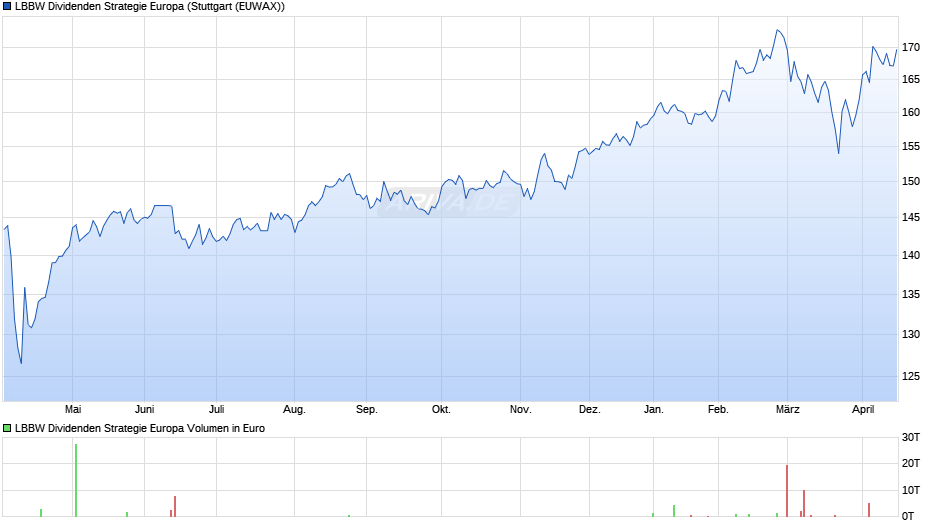Click the 'Feb.' month label
The height and width of the screenshot is (526, 940).
coord(718,409)
